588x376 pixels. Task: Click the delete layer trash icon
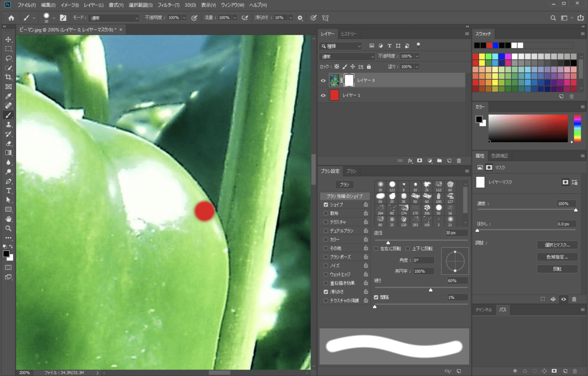[x=459, y=161]
